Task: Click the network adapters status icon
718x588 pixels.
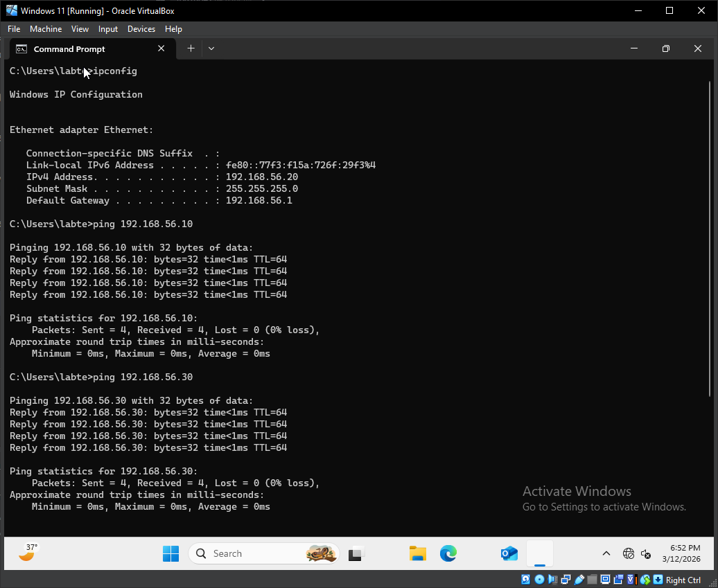Action: click(x=565, y=580)
